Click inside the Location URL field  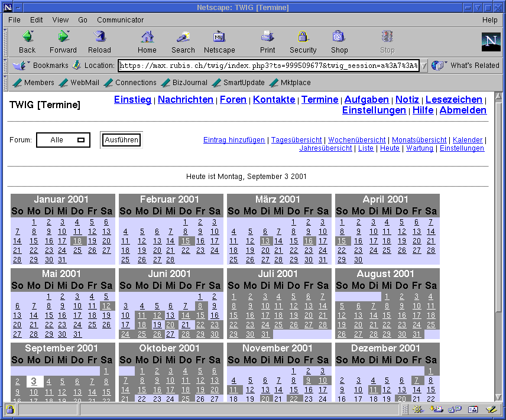[268, 66]
